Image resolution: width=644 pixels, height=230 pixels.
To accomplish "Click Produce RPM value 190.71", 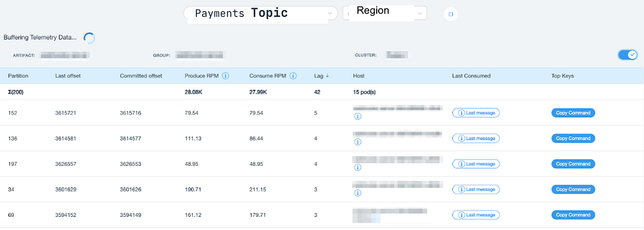I will coord(193,189).
